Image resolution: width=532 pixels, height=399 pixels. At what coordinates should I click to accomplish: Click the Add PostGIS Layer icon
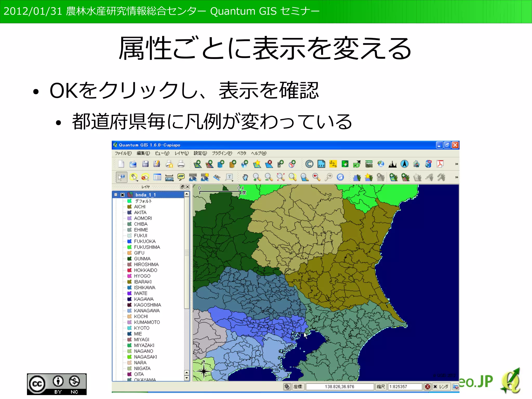221,164
